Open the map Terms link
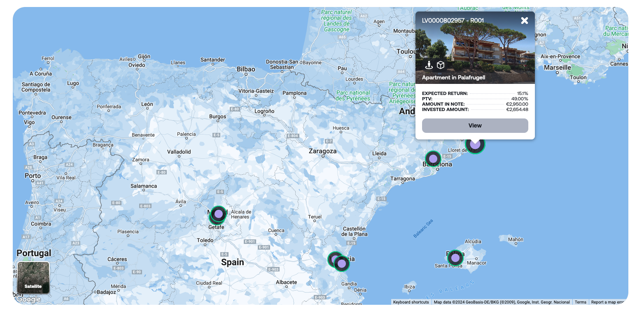Viewport: 644px width, 313px height. tap(581, 302)
